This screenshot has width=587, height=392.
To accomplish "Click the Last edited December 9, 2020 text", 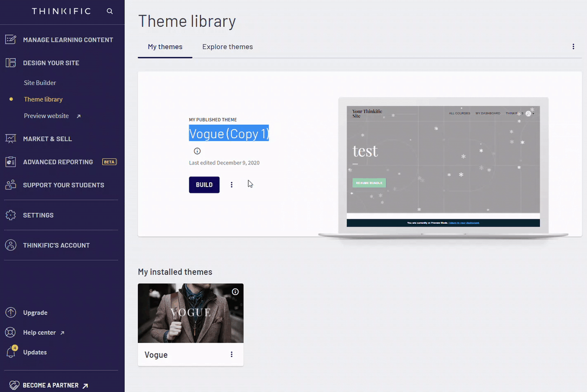I will click(x=224, y=163).
